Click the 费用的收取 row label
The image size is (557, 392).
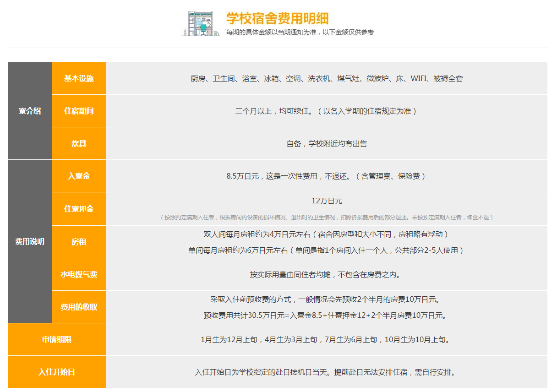click(x=79, y=307)
